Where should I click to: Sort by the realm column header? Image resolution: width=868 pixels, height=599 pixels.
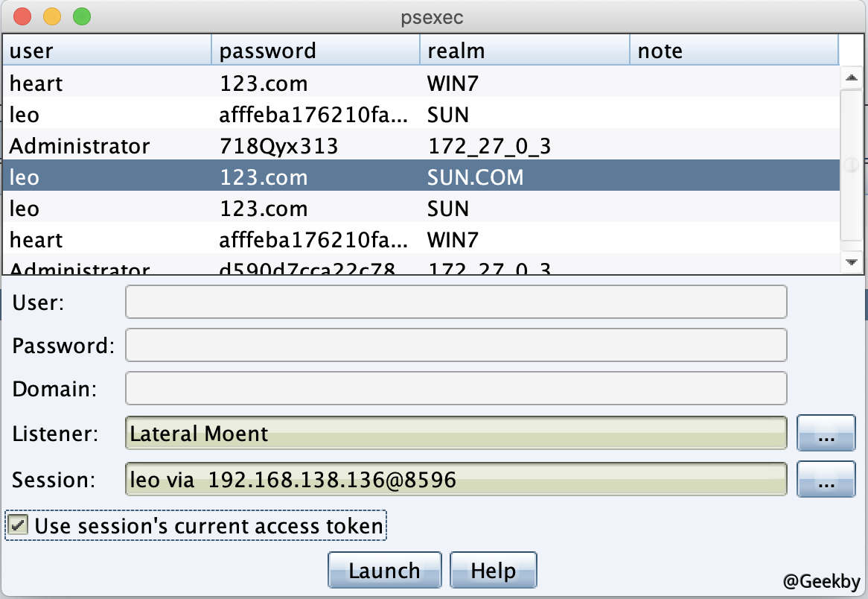524,51
